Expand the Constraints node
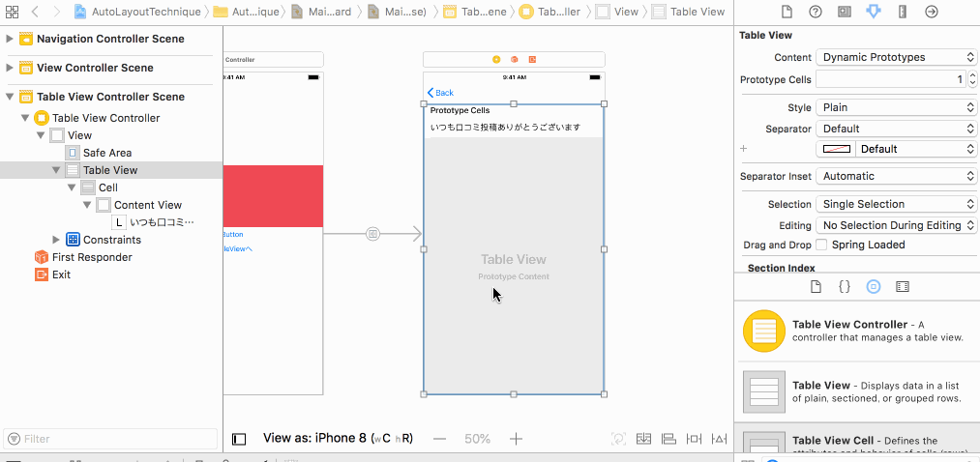980x462 pixels. click(56, 240)
